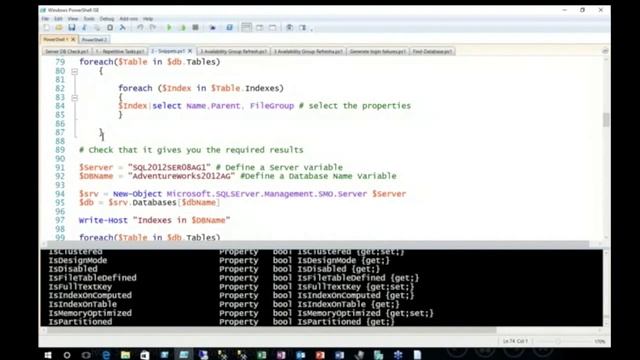This screenshot has width=640, height=360.
Task: Click the comment text on line 89
Action: 191,150
